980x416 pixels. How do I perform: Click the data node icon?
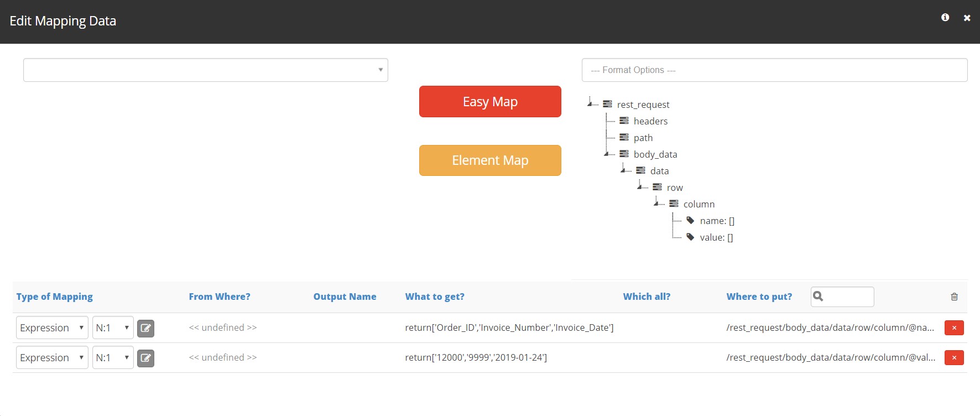pyautogui.click(x=640, y=170)
